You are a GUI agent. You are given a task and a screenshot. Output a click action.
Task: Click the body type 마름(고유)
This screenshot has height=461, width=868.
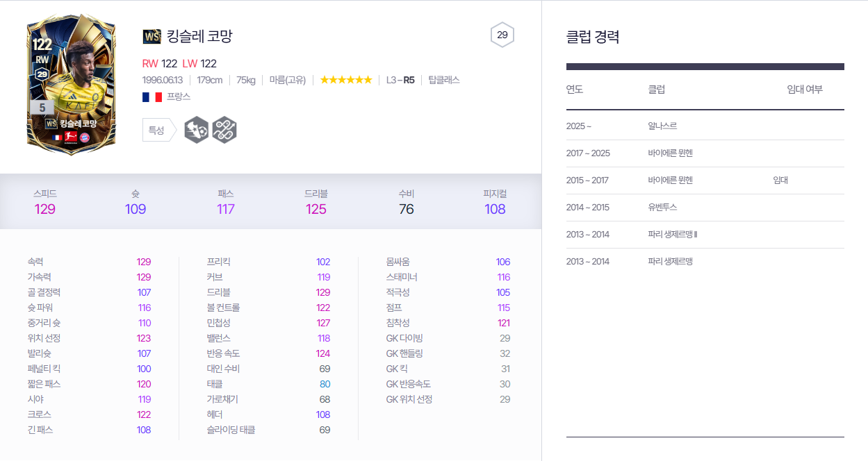[288, 80]
